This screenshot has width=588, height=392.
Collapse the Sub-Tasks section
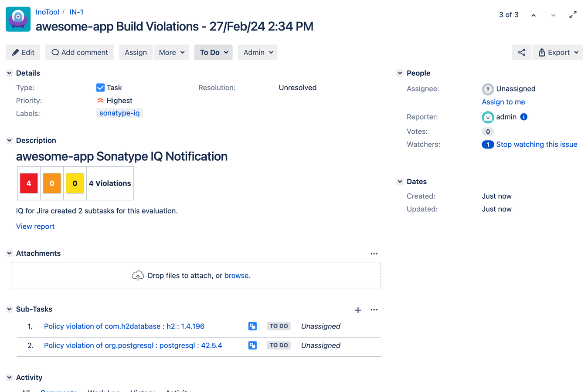(9, 309)
